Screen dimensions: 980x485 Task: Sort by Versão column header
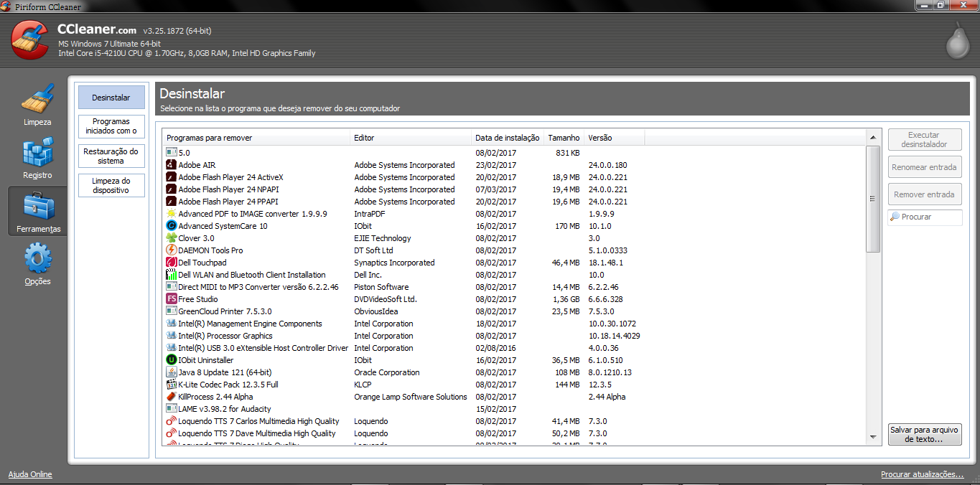615,138
